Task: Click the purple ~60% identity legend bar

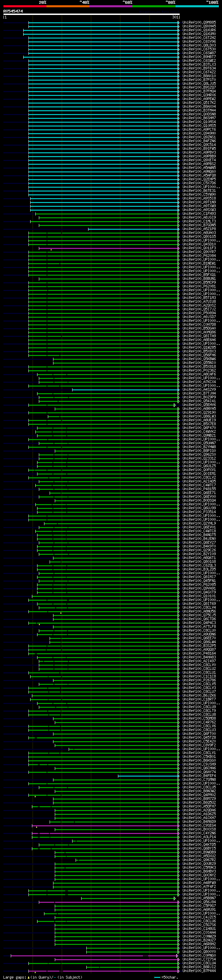Action: [111, 6]
